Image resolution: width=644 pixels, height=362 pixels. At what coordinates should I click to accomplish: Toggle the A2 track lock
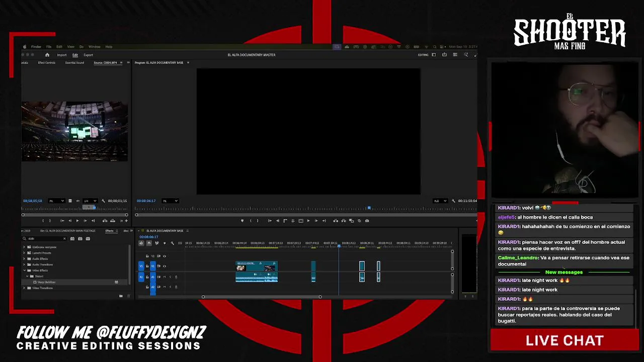coord(147,287)
